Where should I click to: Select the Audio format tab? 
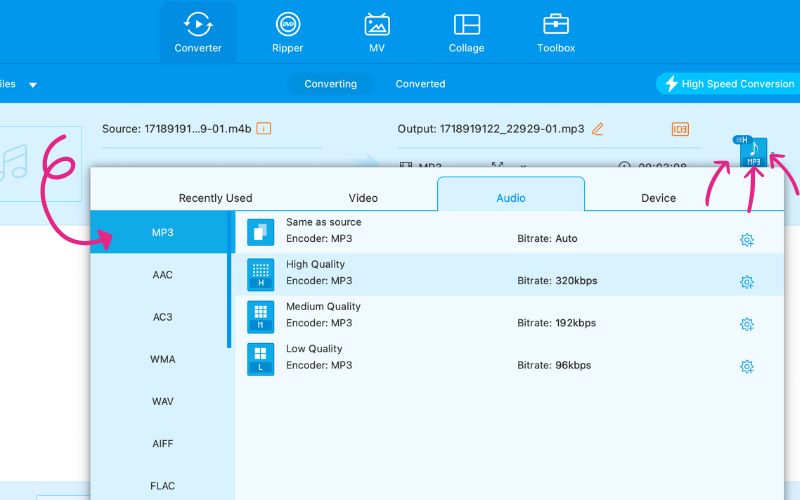[511, 194]
